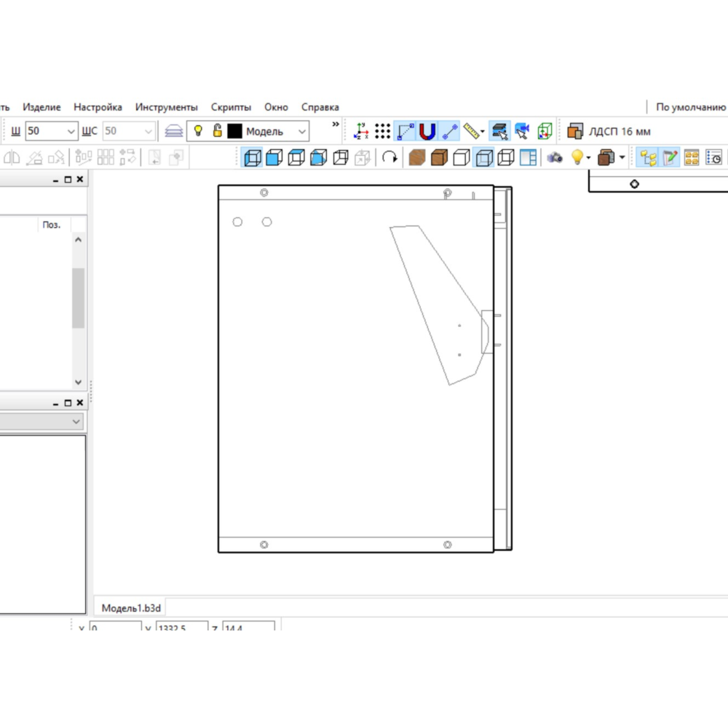
Task: Select the textured wood shading cube
Action: (x=417, y=157)
